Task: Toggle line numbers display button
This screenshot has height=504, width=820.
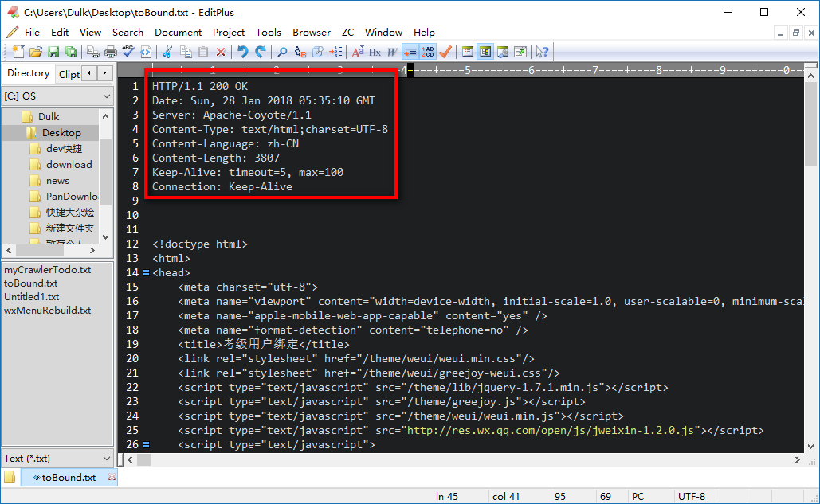Action: [428, 52]
